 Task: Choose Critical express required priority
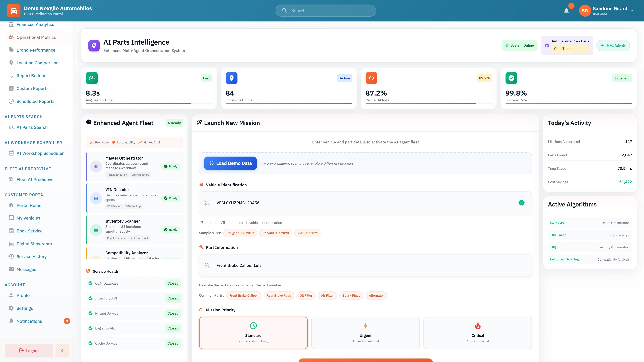pyautogui.click(x=477, y=333)
